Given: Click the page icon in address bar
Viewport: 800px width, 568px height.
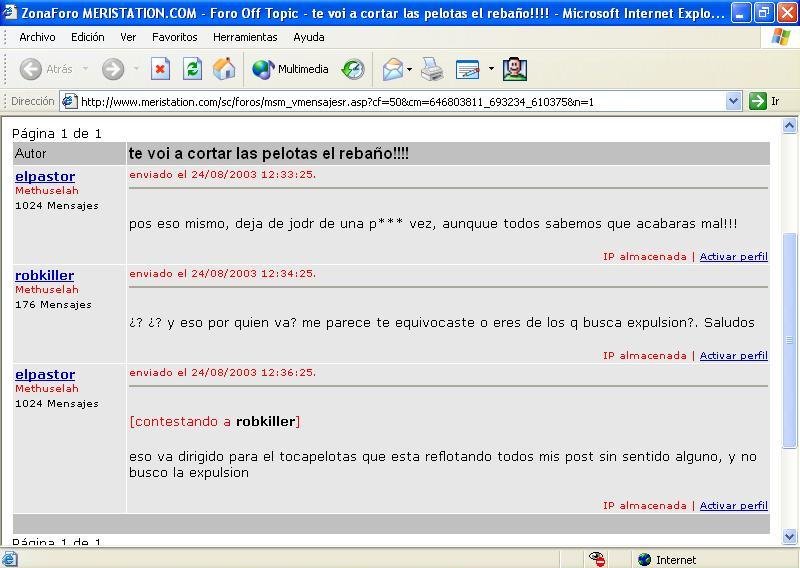Looking at the screenshot, I should tap(69, 101).
